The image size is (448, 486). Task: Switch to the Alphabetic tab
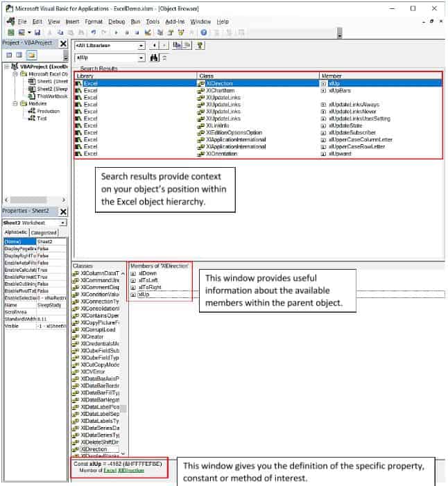point(16,232)
